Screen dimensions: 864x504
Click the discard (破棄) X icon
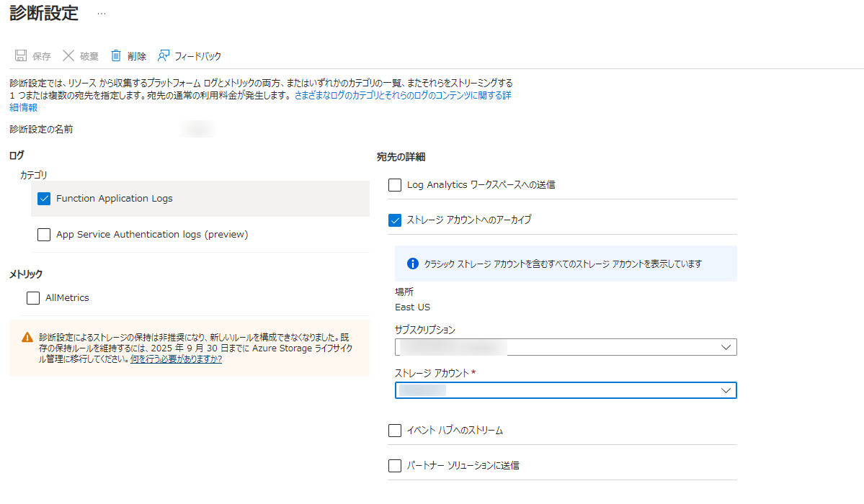point(68,55)
